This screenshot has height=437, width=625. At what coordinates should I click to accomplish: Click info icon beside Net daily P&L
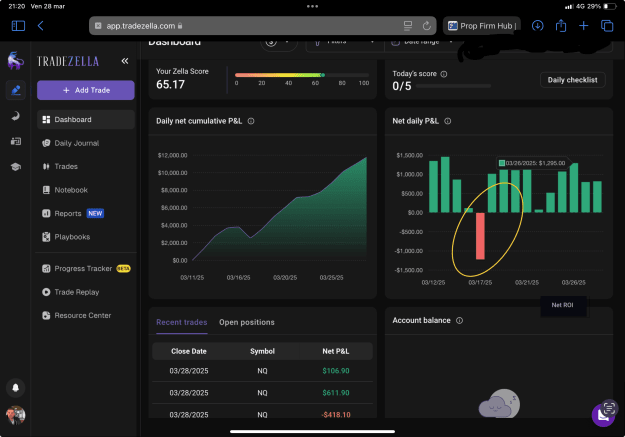click(448, 121)
